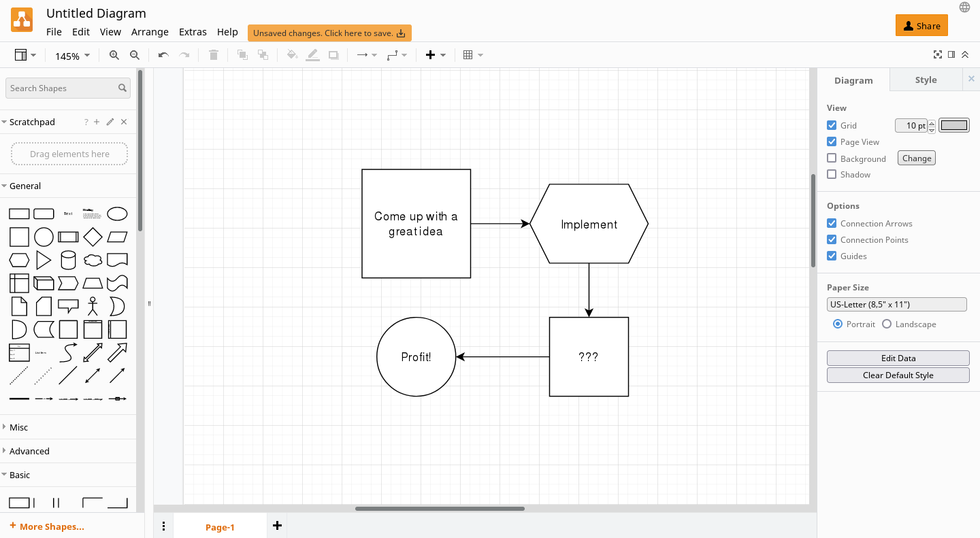This screenshot has height=538, width=980.
Task: Switch to the Style tab
Action: point(926,80)
